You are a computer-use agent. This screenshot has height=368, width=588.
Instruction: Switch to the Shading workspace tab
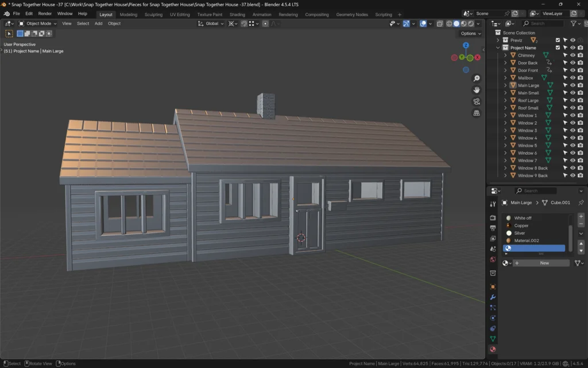tap(237, 14)
